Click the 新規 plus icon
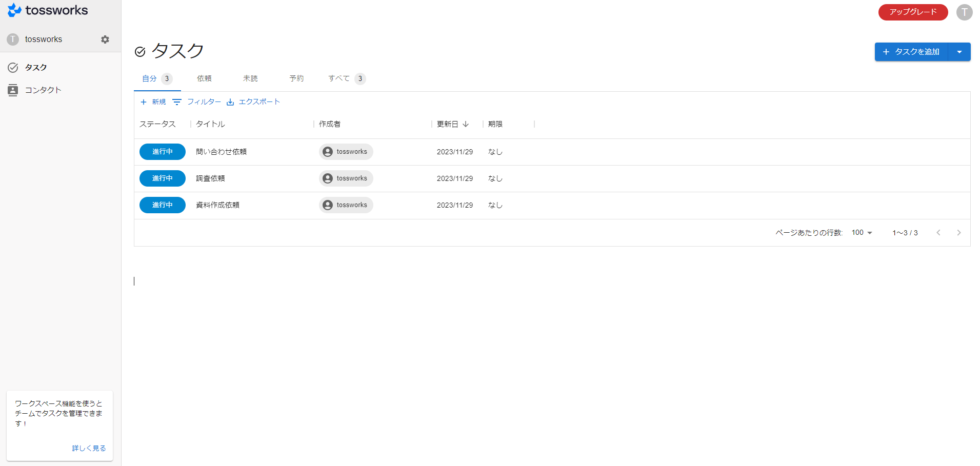This screenshot has width=980, height=466. 144,102
